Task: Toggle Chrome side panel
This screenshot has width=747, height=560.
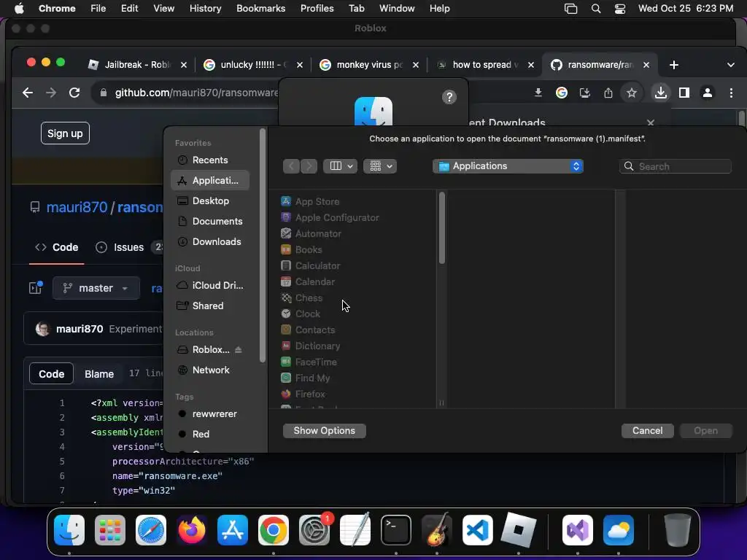Action: [684, 93]
